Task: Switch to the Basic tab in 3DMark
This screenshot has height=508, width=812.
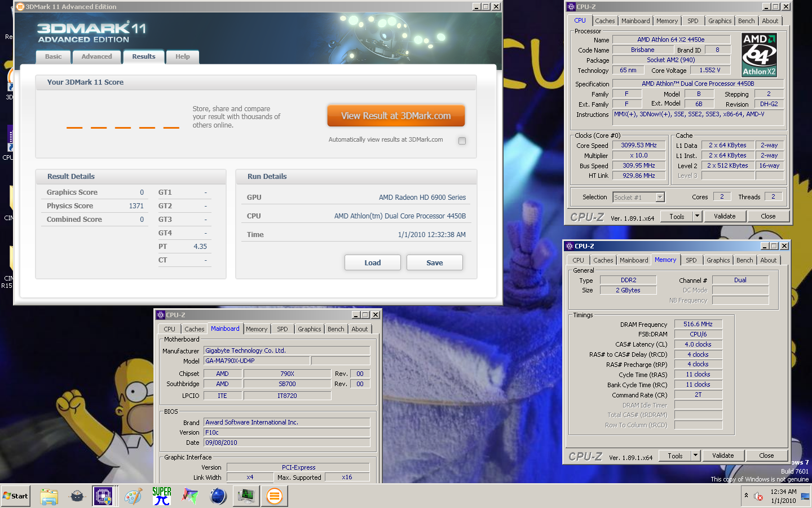Action: pos(54,56)
